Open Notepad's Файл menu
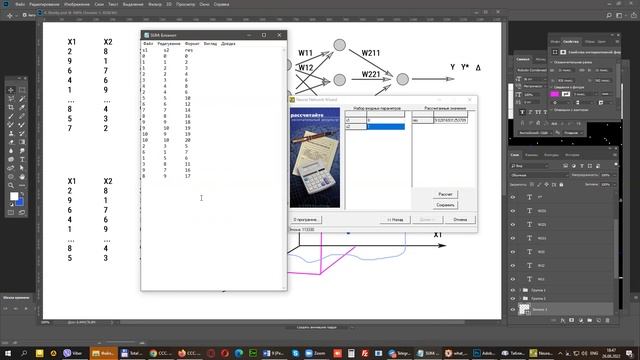This screenshot has width=640, height=360. [x=148, y=44]
